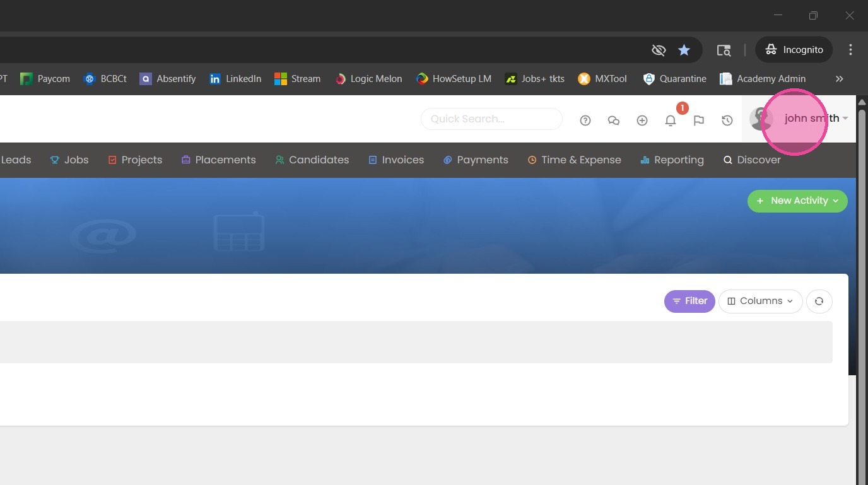Screen dimensions: 868x485
Task: Open the recent history clock icon
Action: (x=727, y=120)
